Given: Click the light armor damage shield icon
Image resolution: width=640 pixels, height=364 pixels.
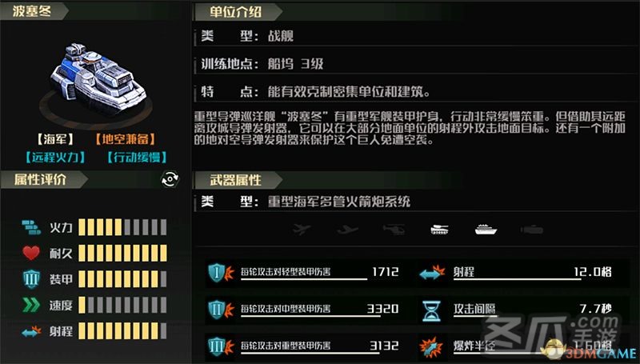Looking at the screenshot, I should [221, 273].
